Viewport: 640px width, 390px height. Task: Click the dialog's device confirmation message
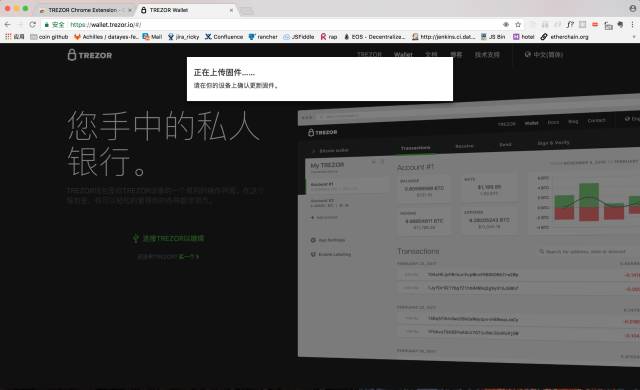click(x=236, y=85)
